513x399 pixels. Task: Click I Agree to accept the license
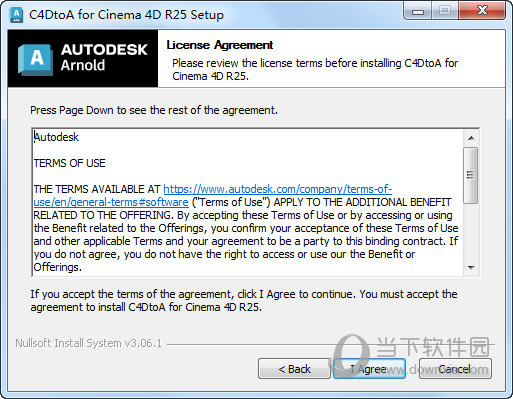click(x=369, y=369)
